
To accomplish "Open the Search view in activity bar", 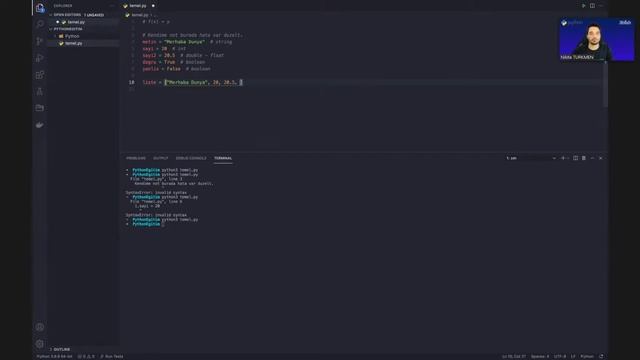I will click(40, 24).
